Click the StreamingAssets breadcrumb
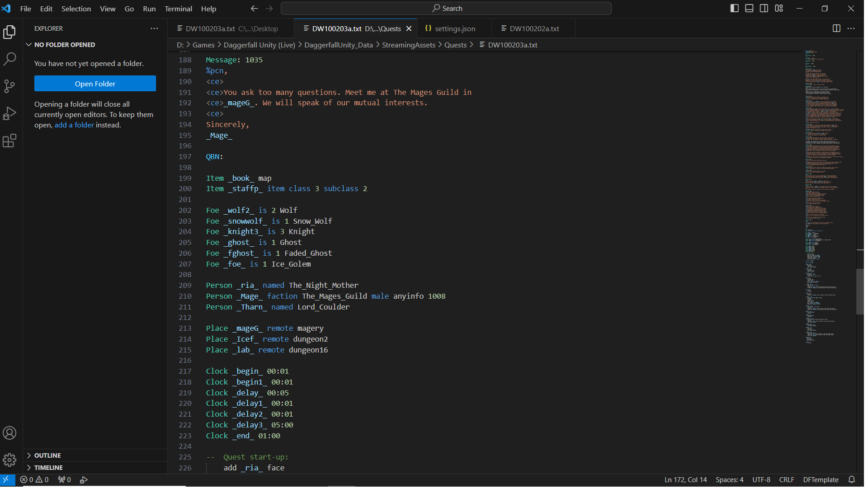This screenshot has width=868, height=488. point(409,45)
